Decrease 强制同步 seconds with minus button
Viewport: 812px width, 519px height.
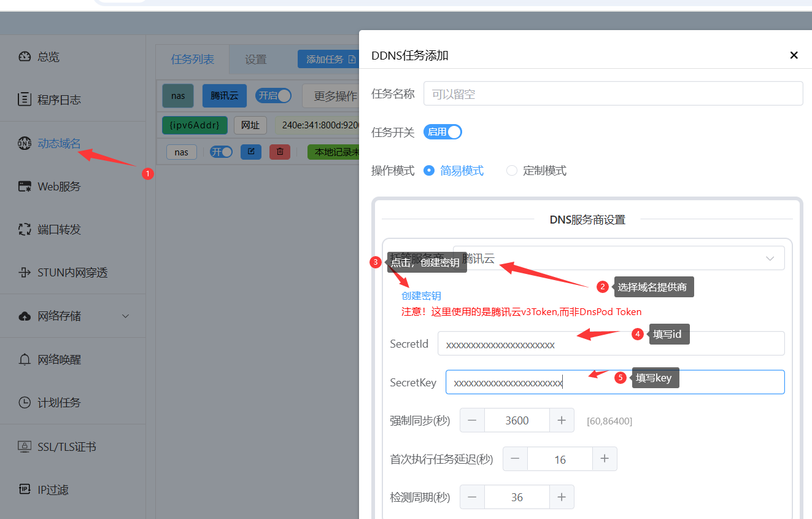472,420
